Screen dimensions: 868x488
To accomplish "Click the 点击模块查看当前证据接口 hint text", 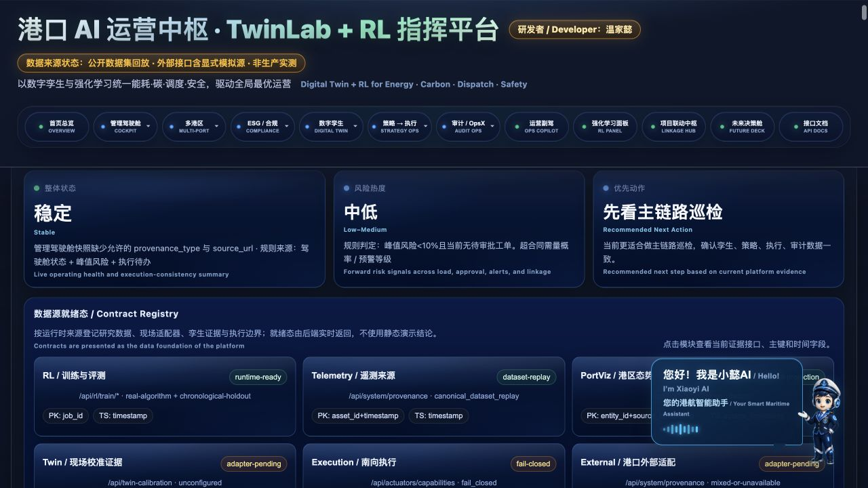I will [747, 344].
